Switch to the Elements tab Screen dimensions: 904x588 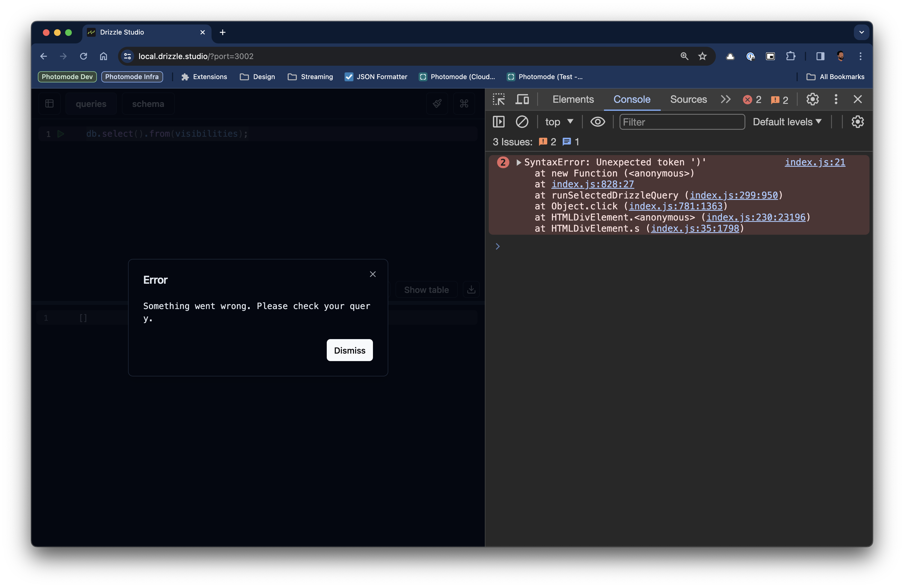(573, 99)
